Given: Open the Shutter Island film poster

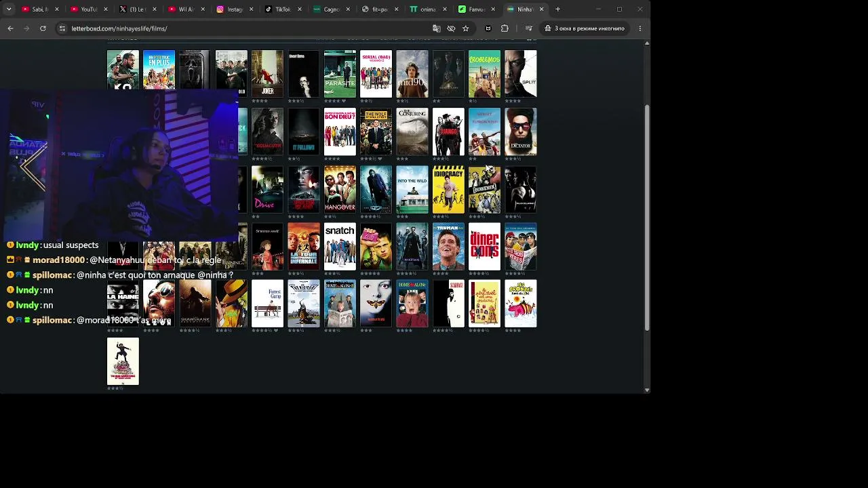Looking at the screenshot, I should (304, 189).
